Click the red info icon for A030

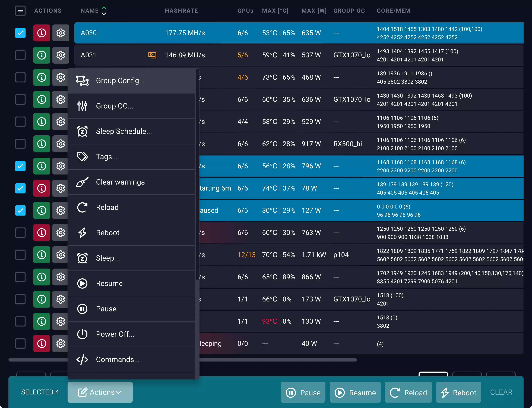point(42,33)
